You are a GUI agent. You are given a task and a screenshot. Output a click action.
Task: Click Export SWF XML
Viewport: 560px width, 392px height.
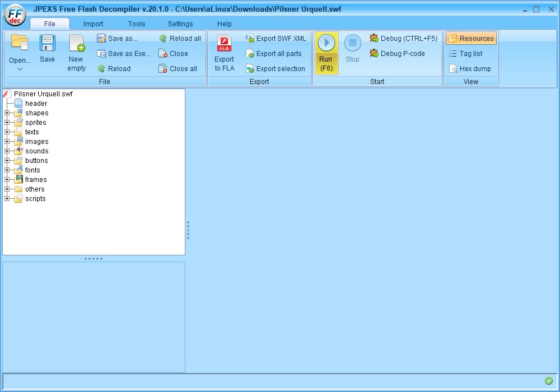[276, 38]
